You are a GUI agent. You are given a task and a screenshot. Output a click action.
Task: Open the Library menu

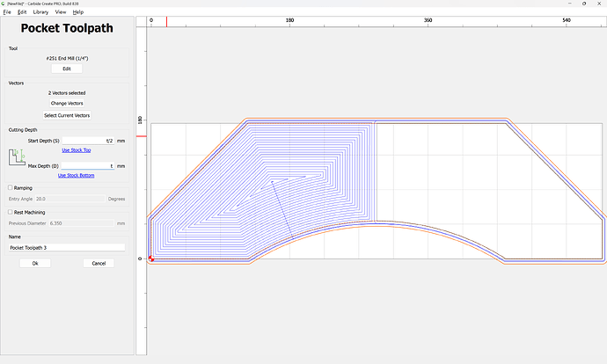[40, 12]
